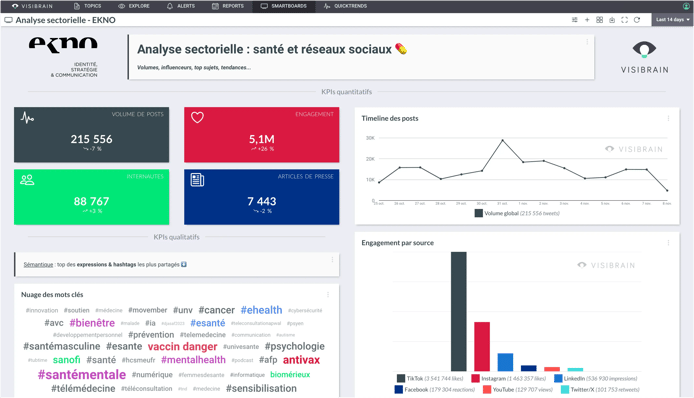Image resolution: width=694 pixels, height=398 pixels.
Task: Click the Articles de presse KPI card
Action: 262,197
